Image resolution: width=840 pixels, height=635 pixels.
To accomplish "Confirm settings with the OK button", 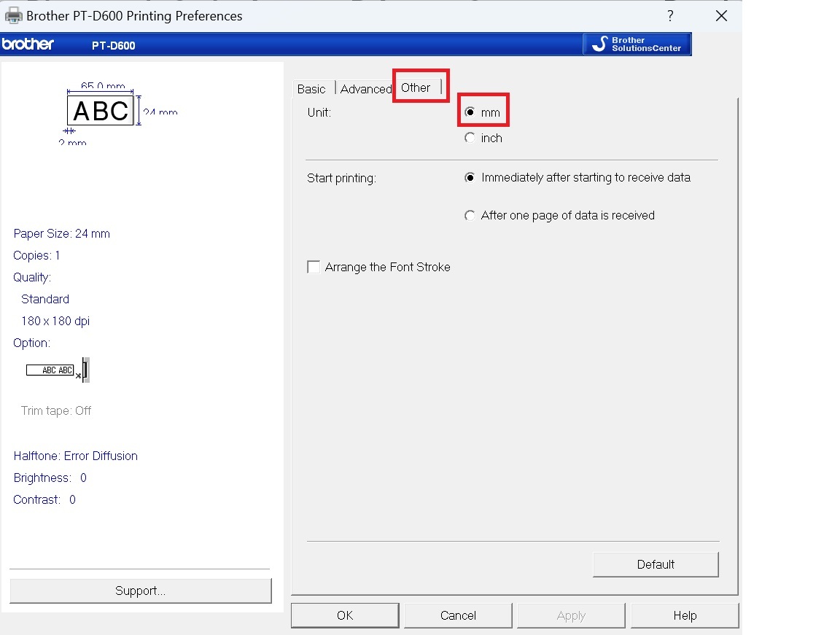I will (x=345, y=615).
